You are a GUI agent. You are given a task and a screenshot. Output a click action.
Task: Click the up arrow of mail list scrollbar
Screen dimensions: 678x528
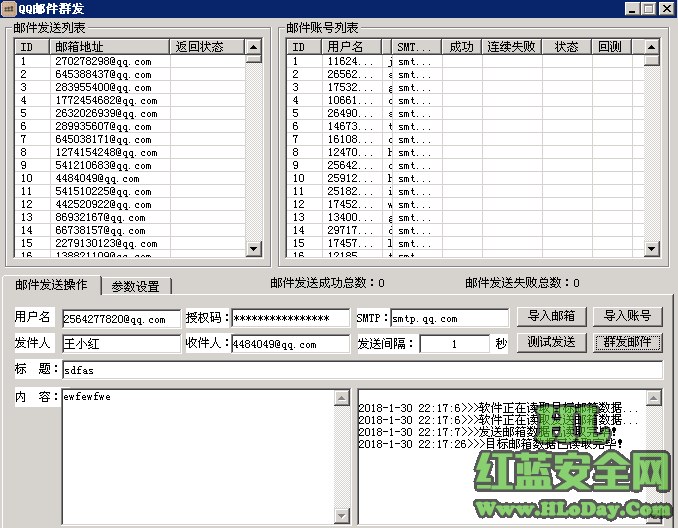253,47
